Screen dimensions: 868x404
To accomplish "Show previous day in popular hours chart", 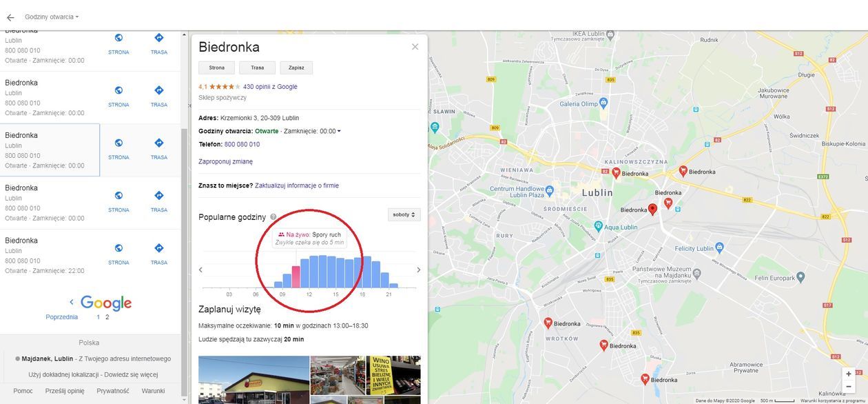I will [200, 270].
